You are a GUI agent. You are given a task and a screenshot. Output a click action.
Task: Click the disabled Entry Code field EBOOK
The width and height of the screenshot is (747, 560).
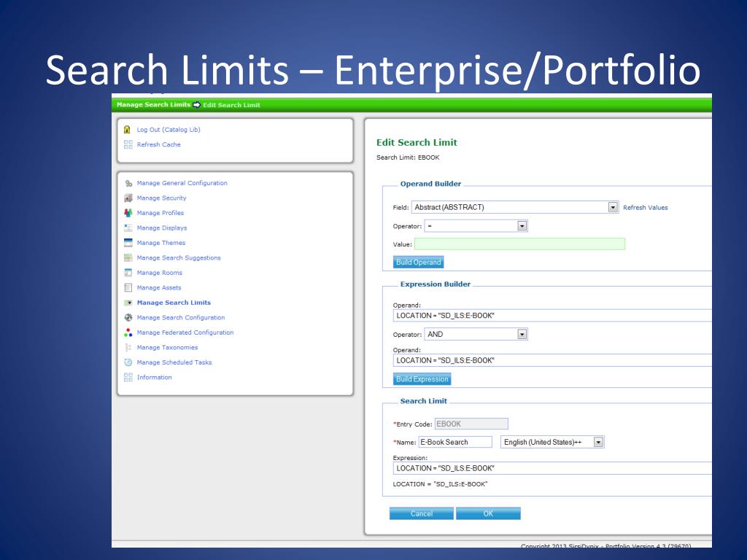pos(471,424)
